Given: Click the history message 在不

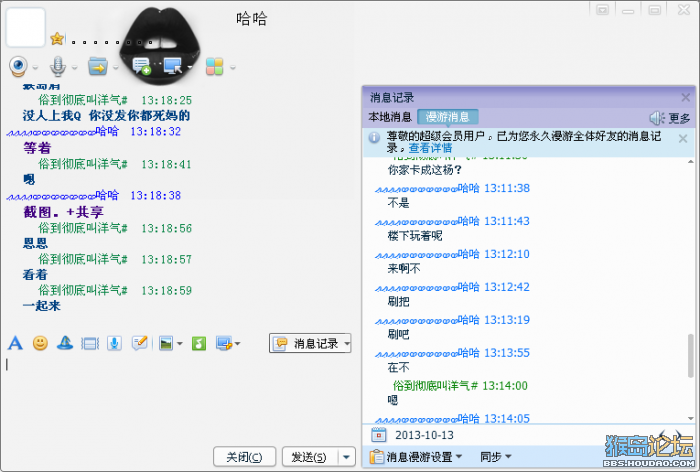Looking at the screenshot, I should tap(398, 368).
